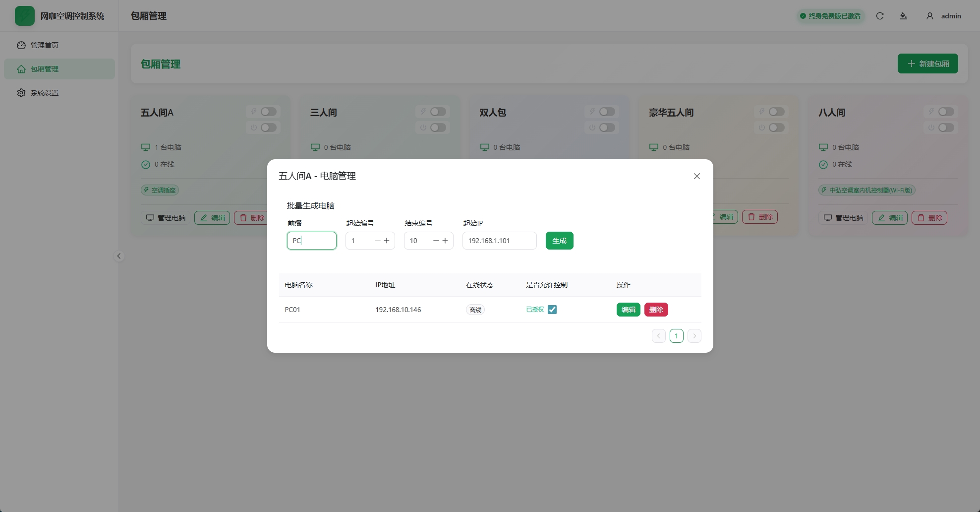The image size is (980, 512).
Task: Click the 删除 trash button on 八人间
Action: [929, 218]
